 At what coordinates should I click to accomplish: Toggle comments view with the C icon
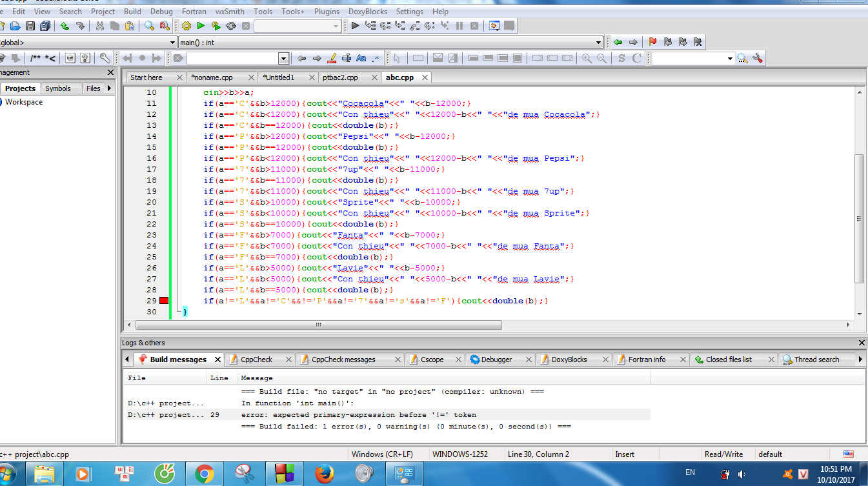click(x=636, y=58)
